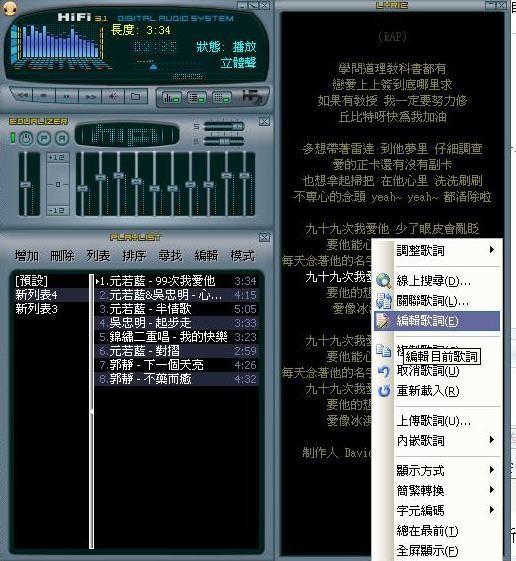The image size is (516, 561).
Task: Choose 重新載入(R) from context menu
Action: (437, 391)
